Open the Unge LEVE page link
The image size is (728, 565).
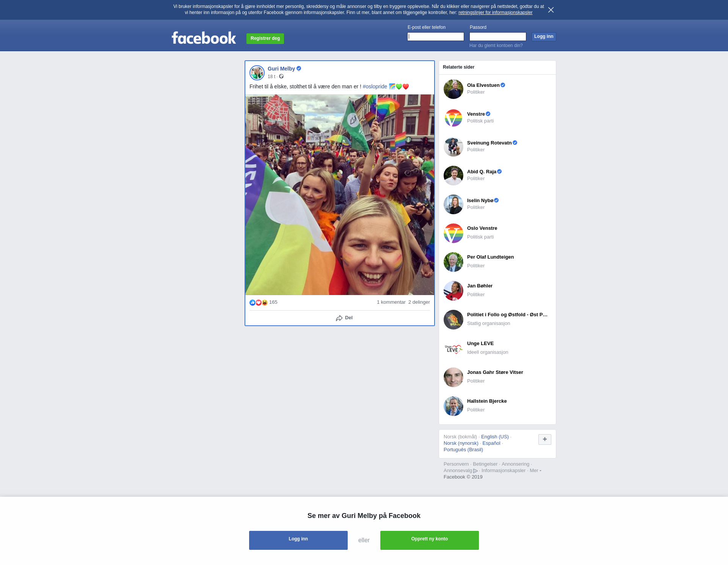click(480, 344)
